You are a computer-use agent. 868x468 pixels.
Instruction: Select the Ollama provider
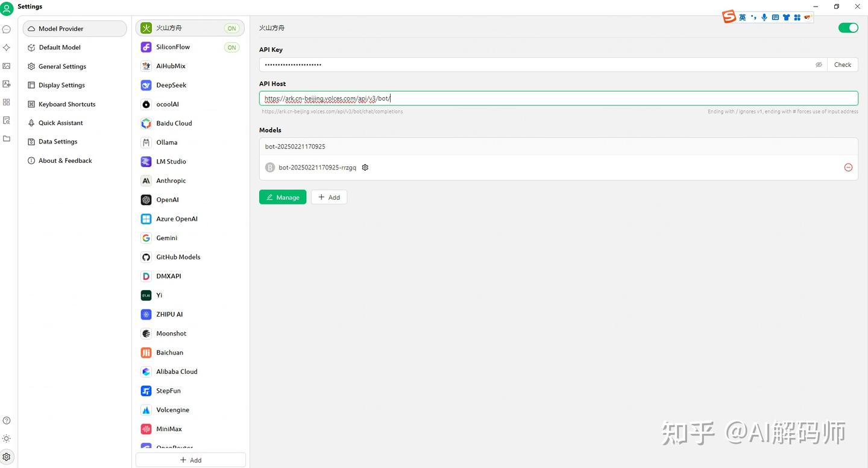pyautogui.click(x=190, y=142)
